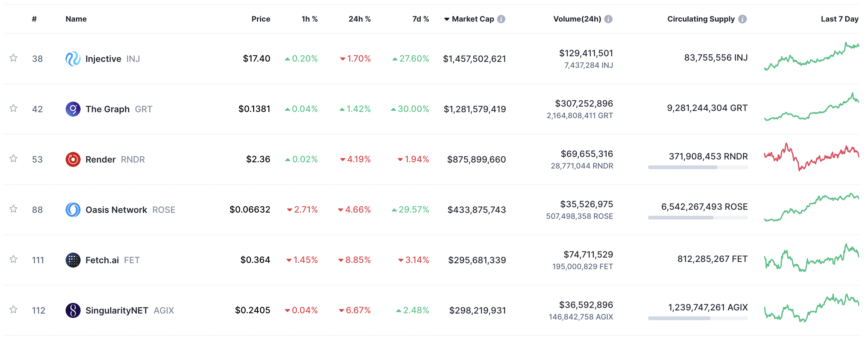Toggle Market Cap sort arrow
Image resolution: width=868 pixels, height=342 pixels.
(446, 19)
